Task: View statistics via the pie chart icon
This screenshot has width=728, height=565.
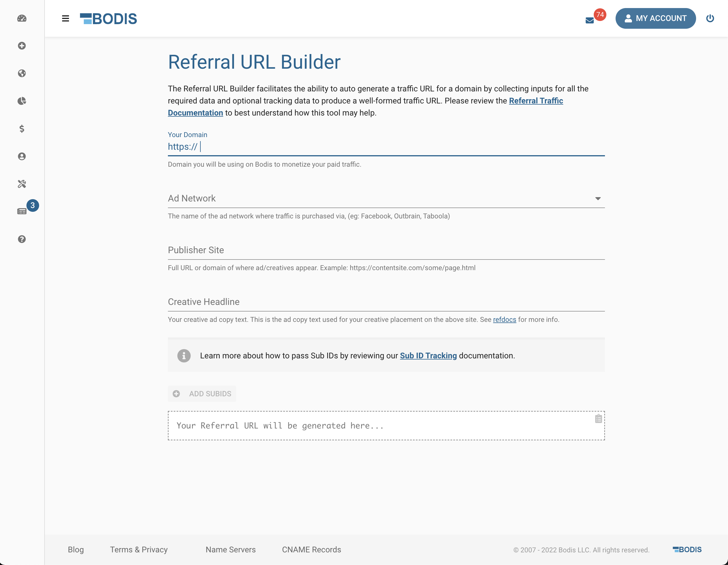Action: click(x=22, y=101)
